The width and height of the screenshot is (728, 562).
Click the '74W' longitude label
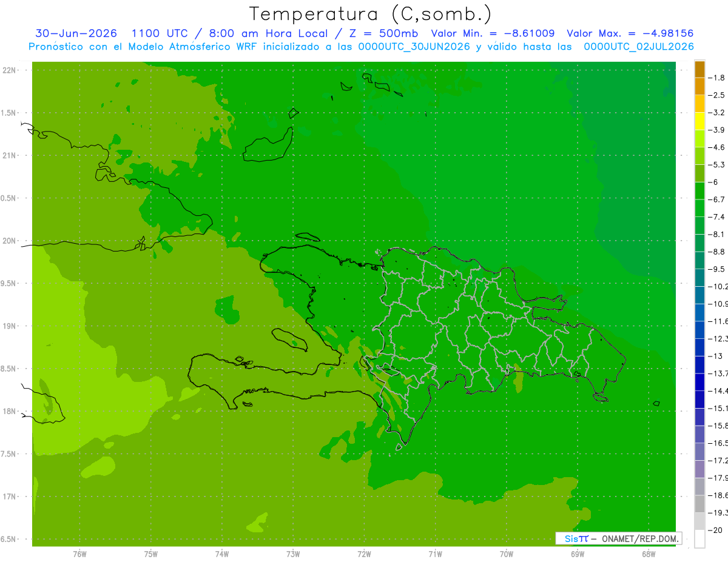(222, 554)
